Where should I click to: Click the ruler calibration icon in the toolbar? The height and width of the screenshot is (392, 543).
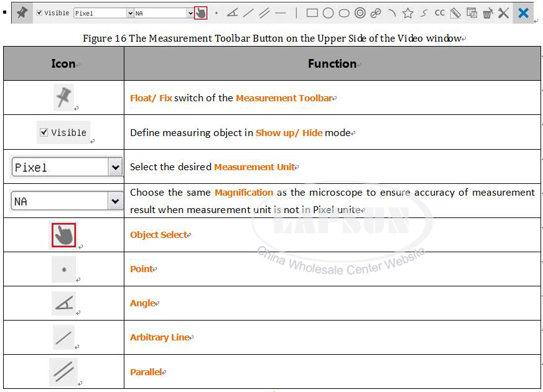[455, 13]
